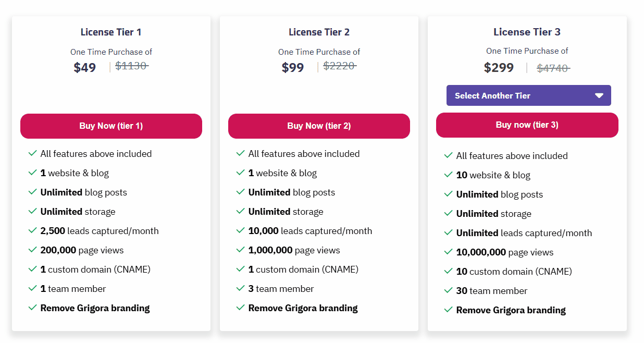Click checkmark beside 10 custom domain (CNAME)
The width and height of the screenshot is (644, 343).
(449, 271)
